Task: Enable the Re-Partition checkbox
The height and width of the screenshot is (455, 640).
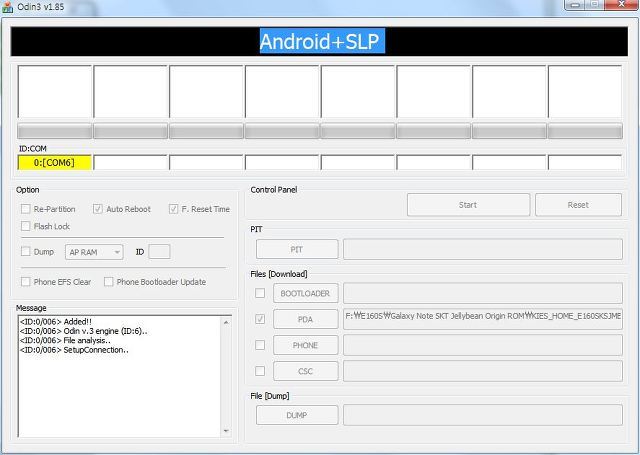Action: click(x=26, y=209)
